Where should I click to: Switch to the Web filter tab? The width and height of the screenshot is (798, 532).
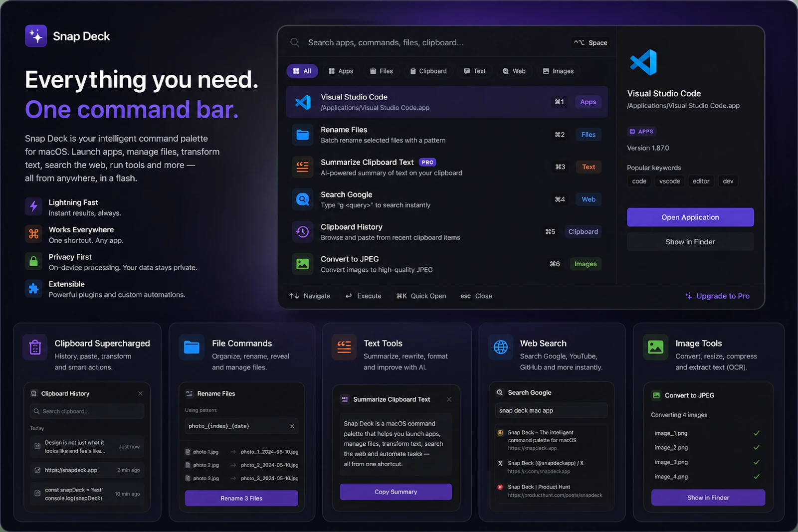(514, 71)
